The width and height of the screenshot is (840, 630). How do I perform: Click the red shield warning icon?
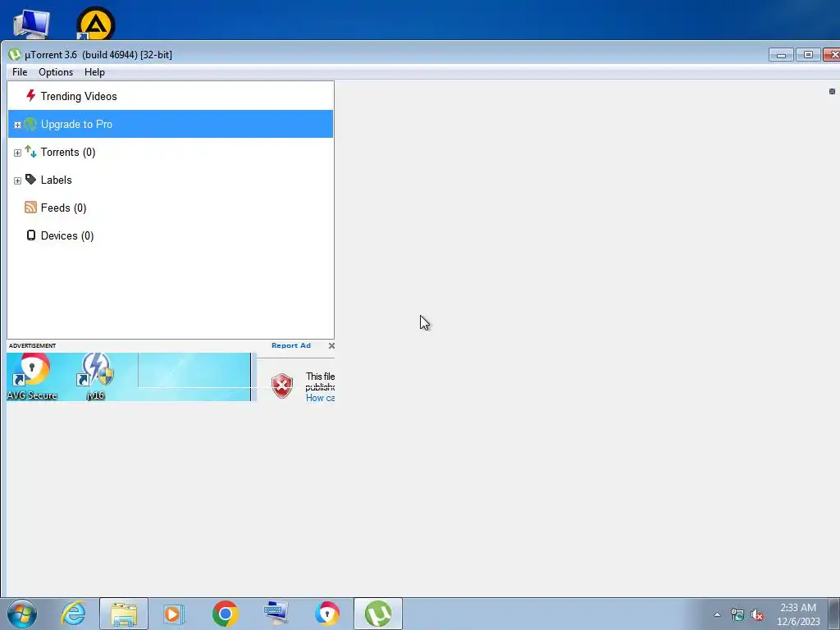pos(282,386)
